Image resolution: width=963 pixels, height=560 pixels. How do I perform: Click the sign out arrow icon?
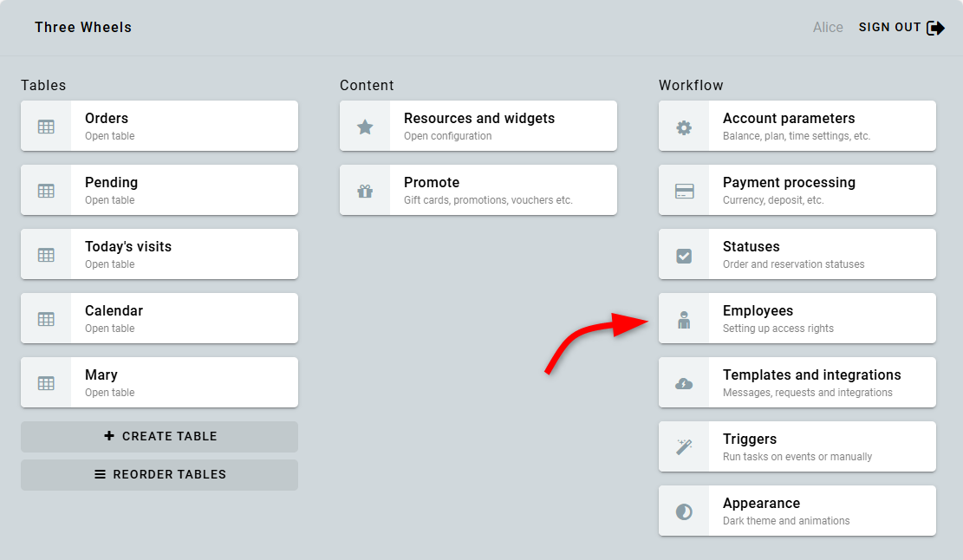935,28
